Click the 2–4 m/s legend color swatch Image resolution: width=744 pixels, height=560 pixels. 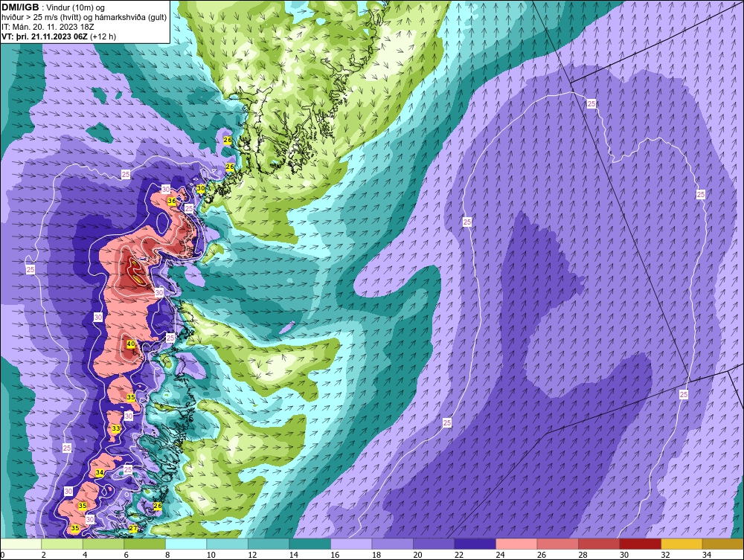pyautogui.click(x=62, y=544)
